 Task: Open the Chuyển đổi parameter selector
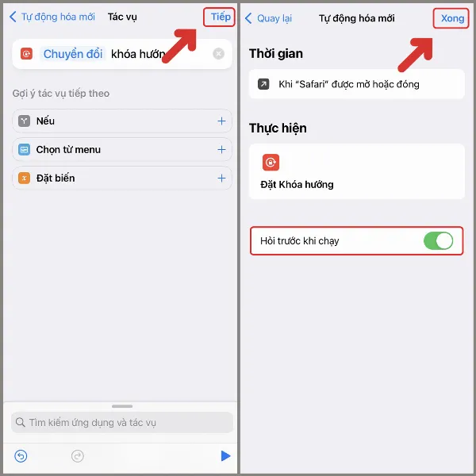[x=73, y=54]
